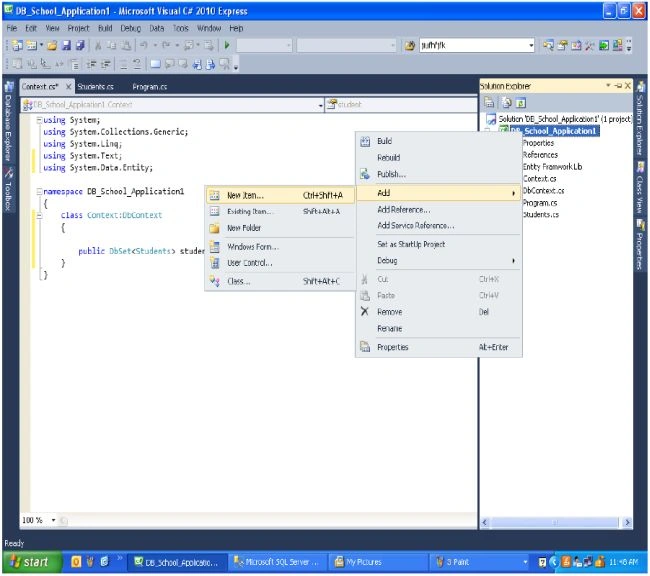650x576 pixels.
Task: Click the Build icon in the context menu
Action: [x=365, y=141]
